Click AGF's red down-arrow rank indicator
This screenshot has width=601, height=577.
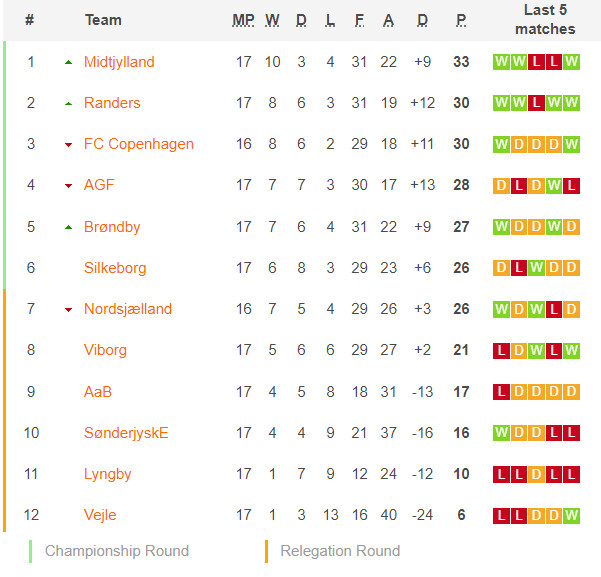point(69,186)
